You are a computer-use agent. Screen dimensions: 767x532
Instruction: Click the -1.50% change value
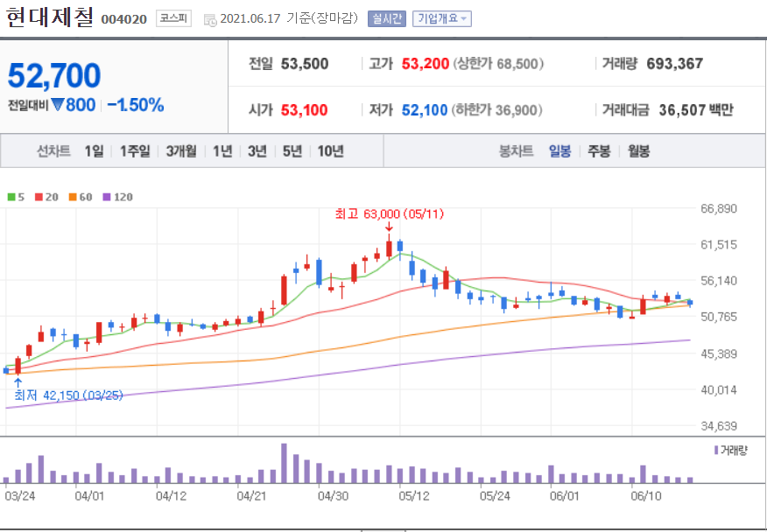click(136, 105)
